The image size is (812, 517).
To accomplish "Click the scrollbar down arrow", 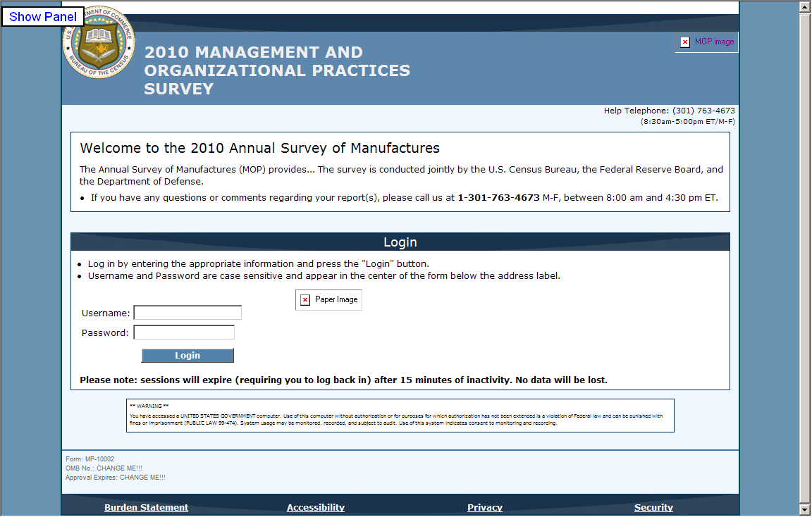I will pos(804,510).
